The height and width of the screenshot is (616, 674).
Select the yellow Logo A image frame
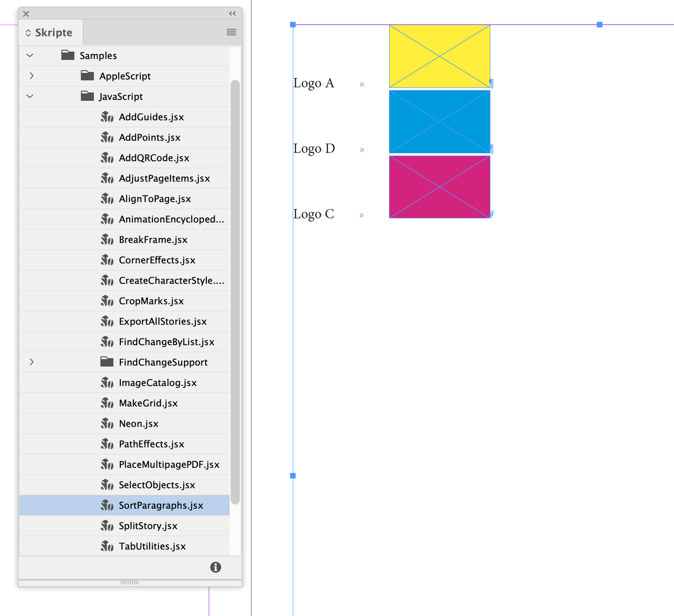439,56
